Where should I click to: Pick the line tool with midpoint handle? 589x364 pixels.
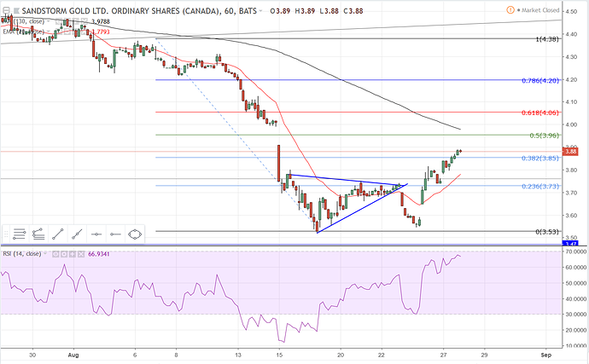tap(78, 232)
